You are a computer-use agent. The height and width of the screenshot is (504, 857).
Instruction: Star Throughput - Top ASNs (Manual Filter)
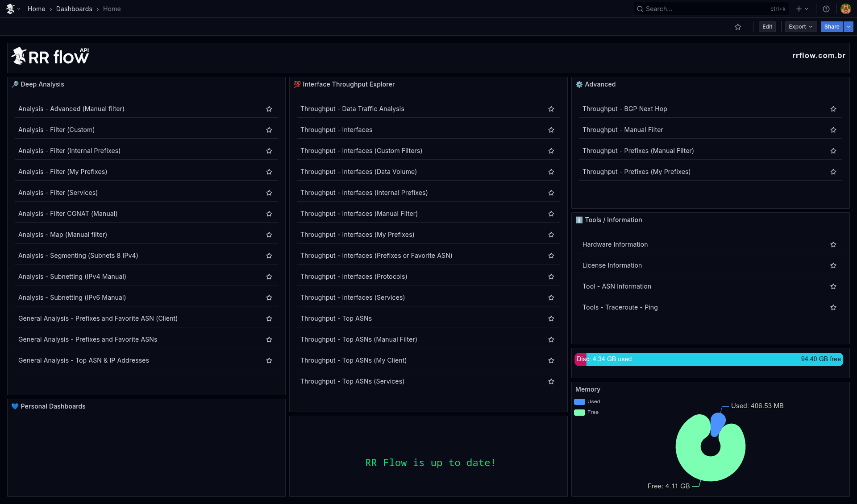click(x=551, y=339)
